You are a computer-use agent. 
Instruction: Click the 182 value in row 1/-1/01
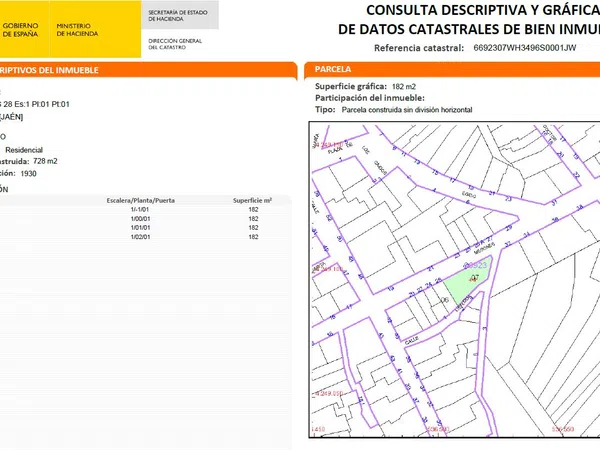tap(253, 210)
